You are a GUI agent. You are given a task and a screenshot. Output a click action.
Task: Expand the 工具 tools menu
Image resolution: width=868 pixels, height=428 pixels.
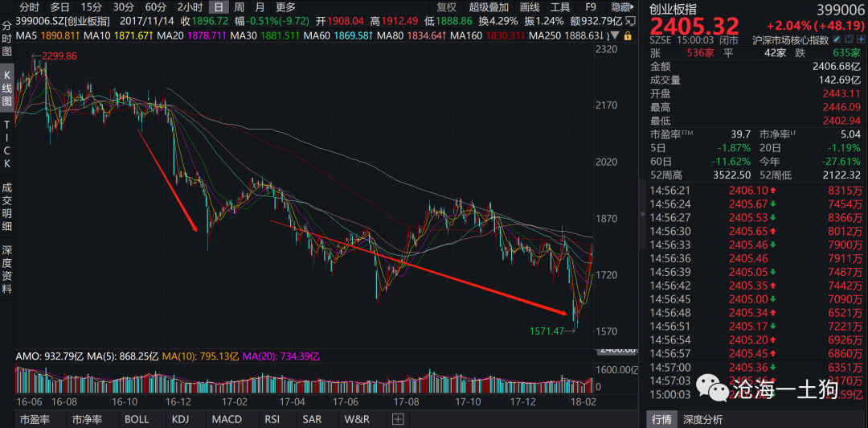[560, 7]
